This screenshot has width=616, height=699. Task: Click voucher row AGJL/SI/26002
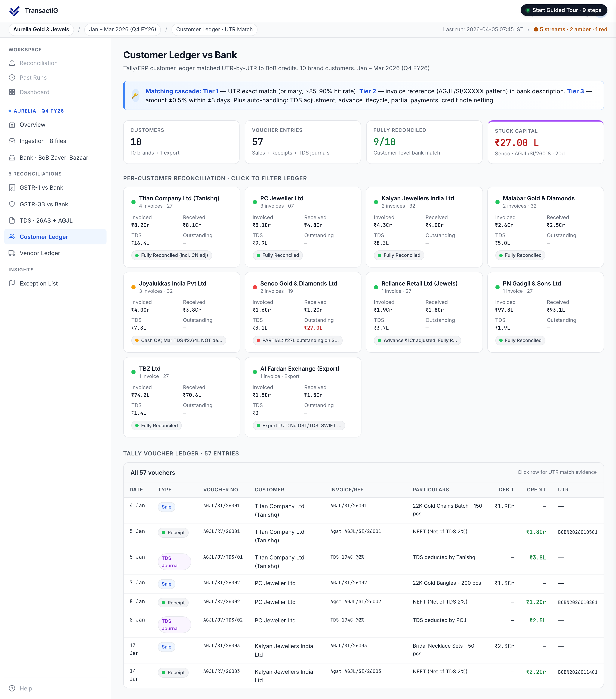(x=363, y=584)
